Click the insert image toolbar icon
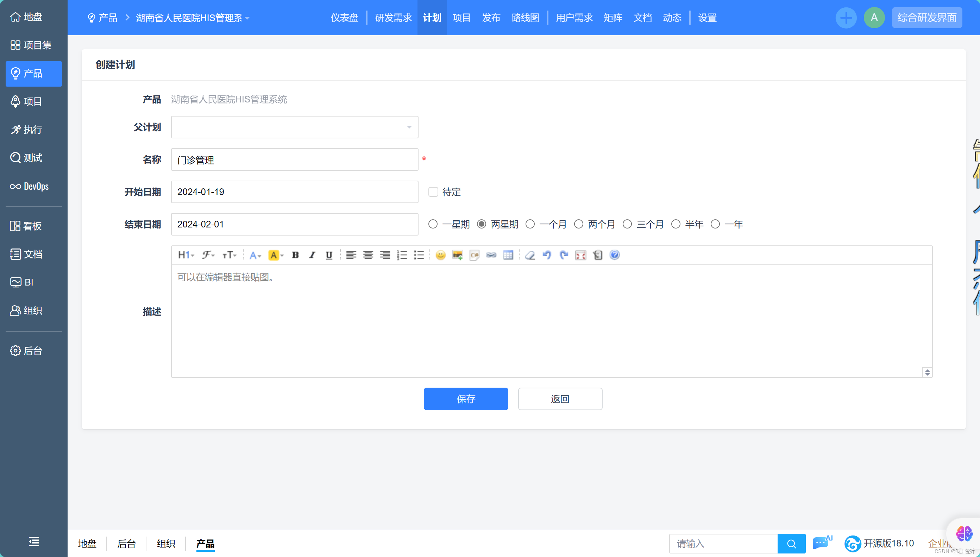 (457, 255)
